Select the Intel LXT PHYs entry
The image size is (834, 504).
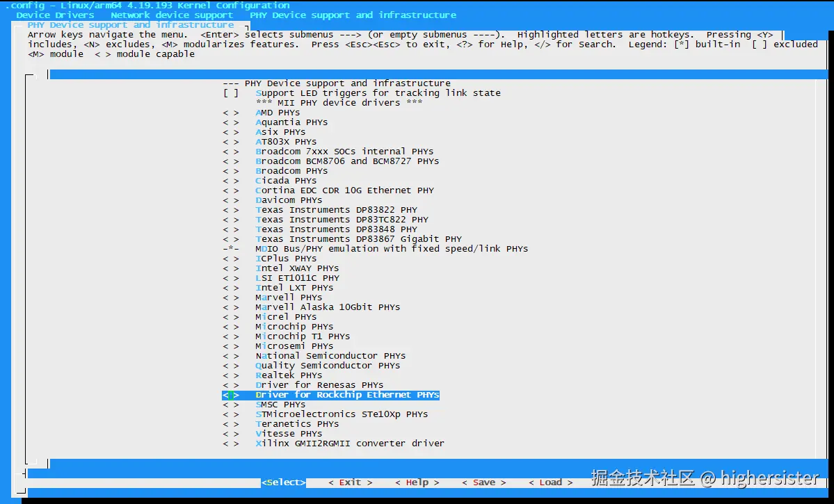[278, 288]
